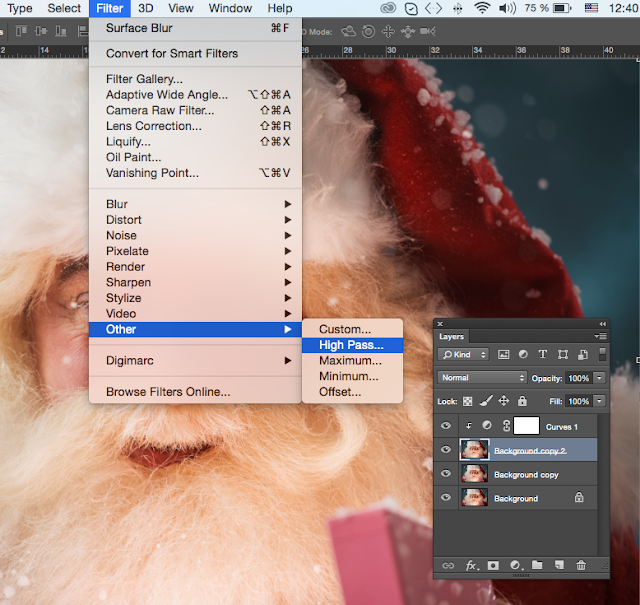The width and height of the screenshot is (640, 605).
Task: Switch to the Layers tab
Action: (451, 336)
